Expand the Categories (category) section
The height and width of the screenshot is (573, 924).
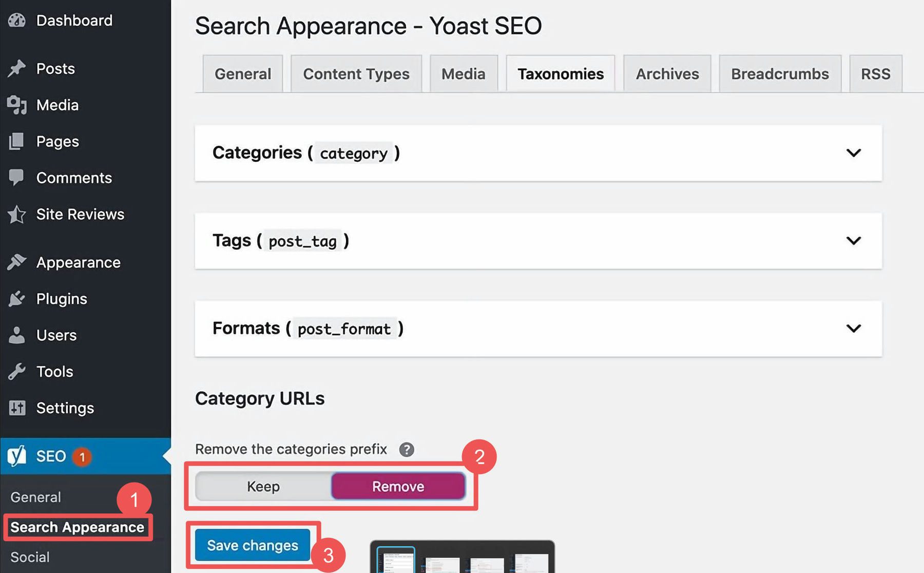click(854, 152)
